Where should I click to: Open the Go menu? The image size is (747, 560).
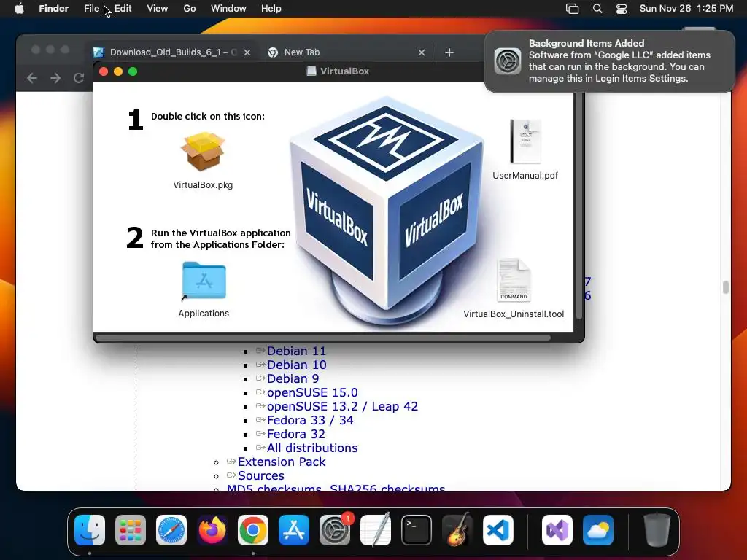[190, 9]
